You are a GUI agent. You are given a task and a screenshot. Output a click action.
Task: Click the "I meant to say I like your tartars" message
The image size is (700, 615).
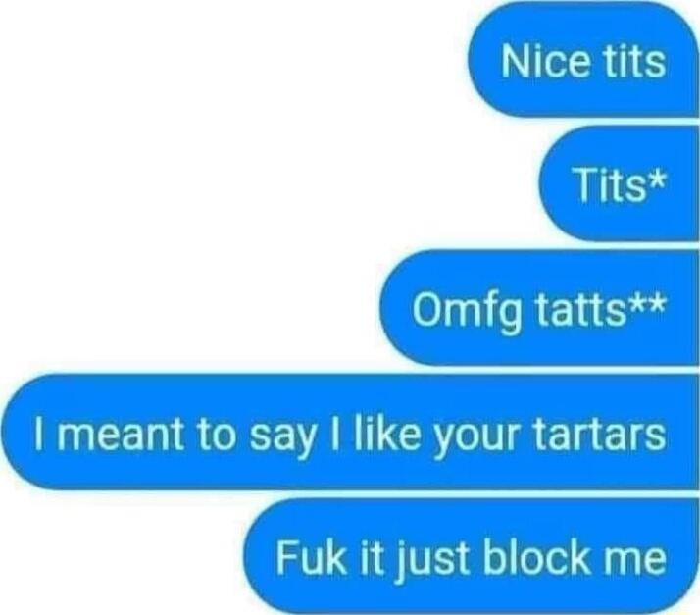[350, 433]
